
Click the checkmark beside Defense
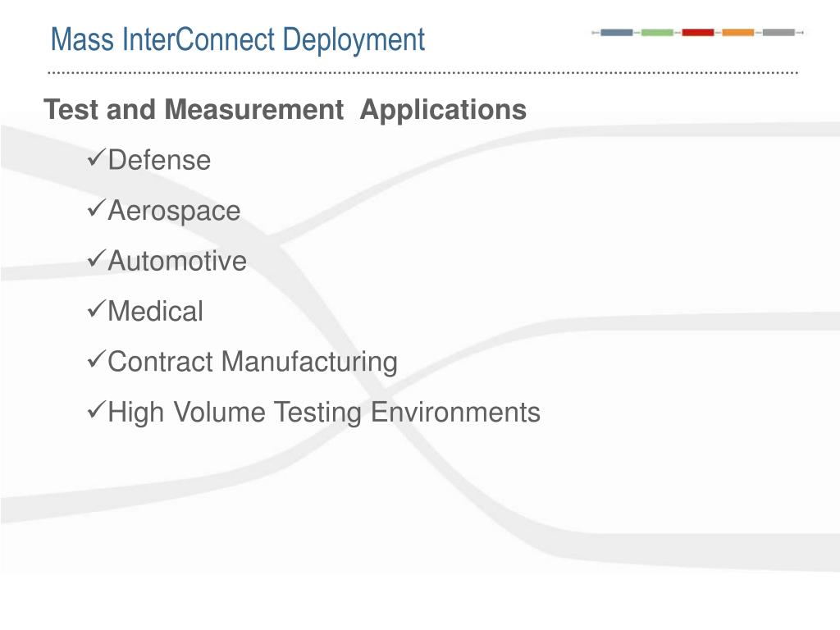(x=95, y=158)
